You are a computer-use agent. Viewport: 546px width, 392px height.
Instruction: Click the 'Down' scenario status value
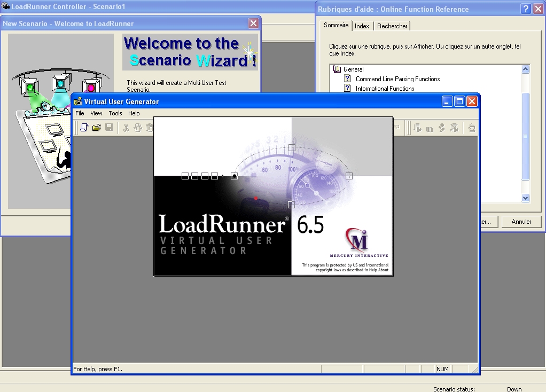tap(514, 389)
